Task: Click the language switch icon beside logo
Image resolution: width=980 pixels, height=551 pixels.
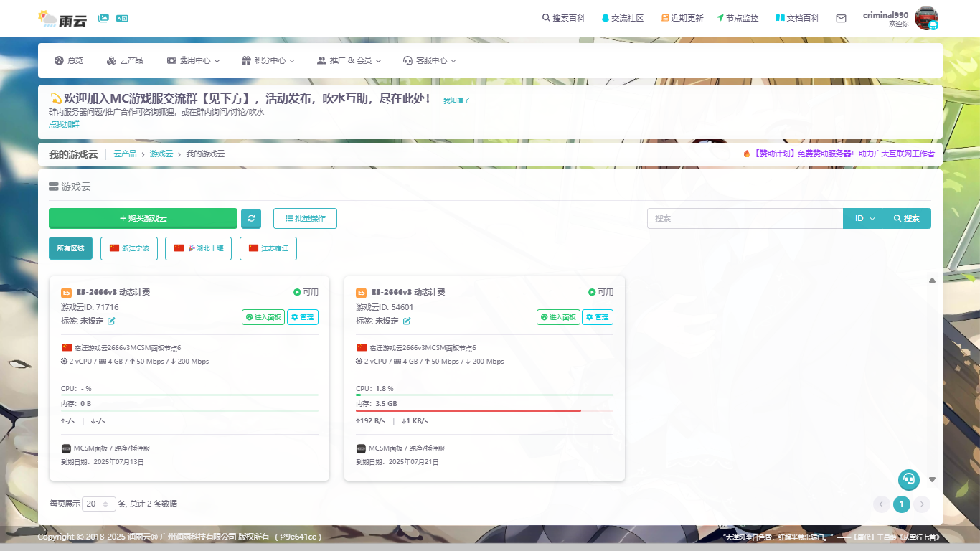Action: [122, 18]
